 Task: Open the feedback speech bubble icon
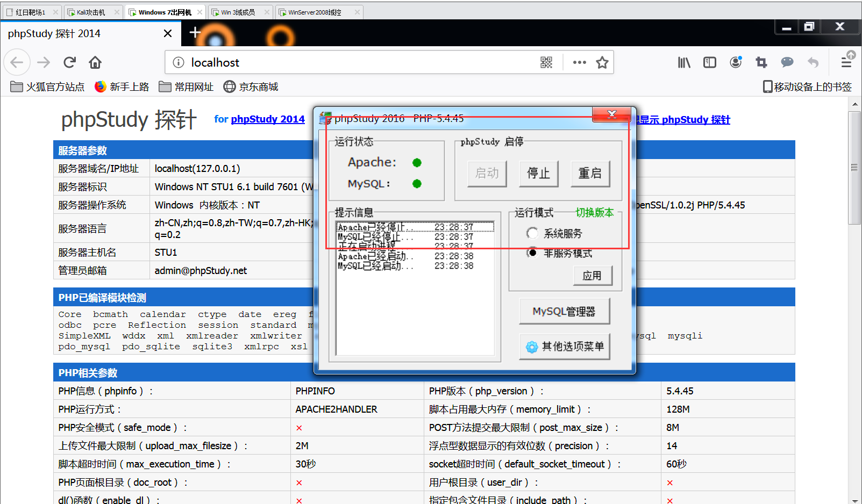click(787, 62)
